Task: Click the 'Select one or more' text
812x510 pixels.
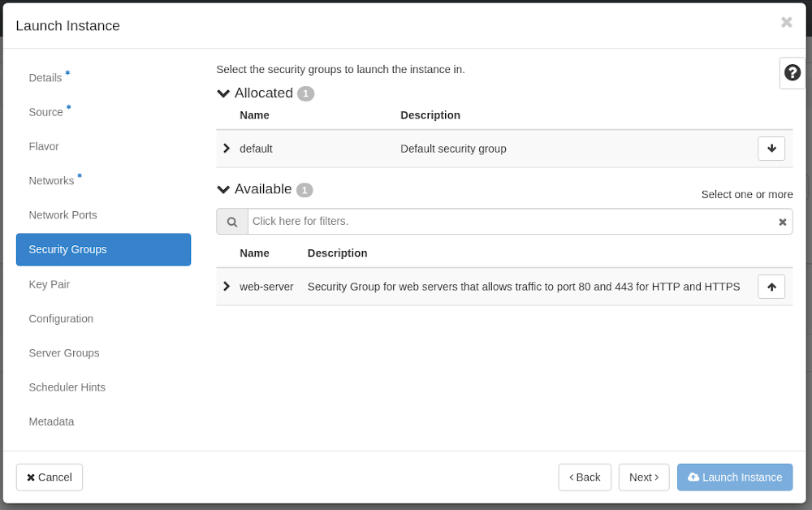Action: (x=747, y=195)
